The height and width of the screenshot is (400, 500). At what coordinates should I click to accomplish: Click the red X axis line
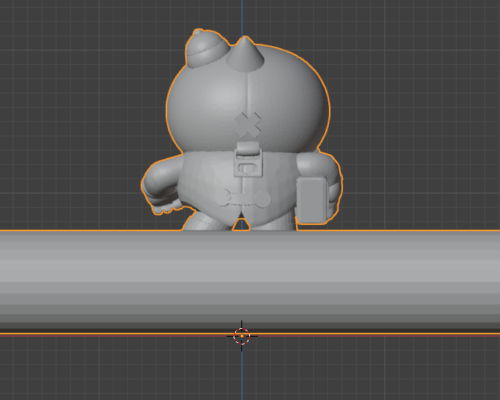(x=367, y=336)
